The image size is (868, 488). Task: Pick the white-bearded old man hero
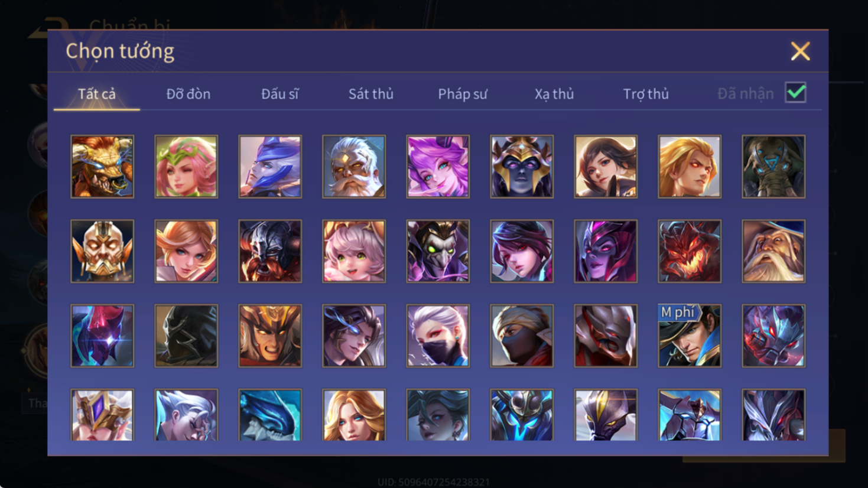(x=354, y=167)
